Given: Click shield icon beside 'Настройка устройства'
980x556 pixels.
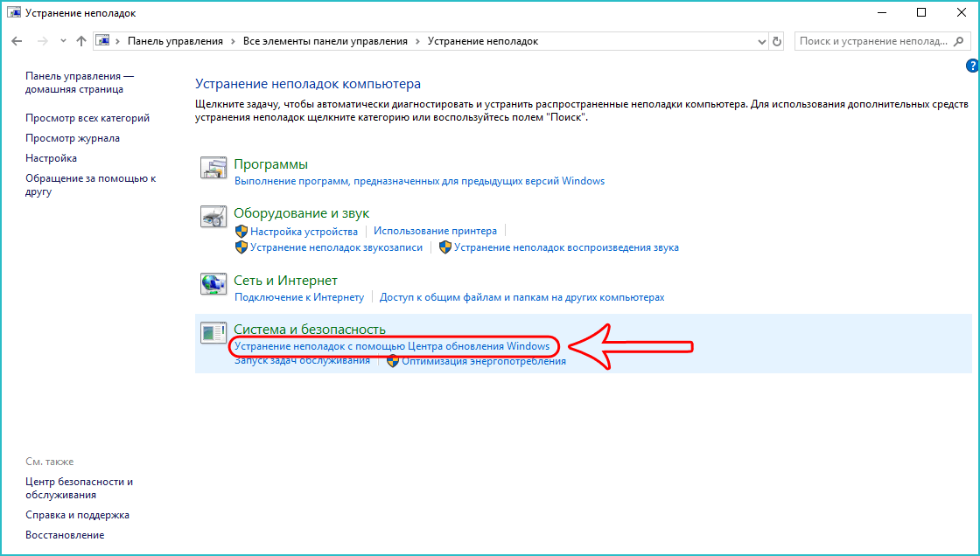Looking at the screenshot, I should coord(241,231).
